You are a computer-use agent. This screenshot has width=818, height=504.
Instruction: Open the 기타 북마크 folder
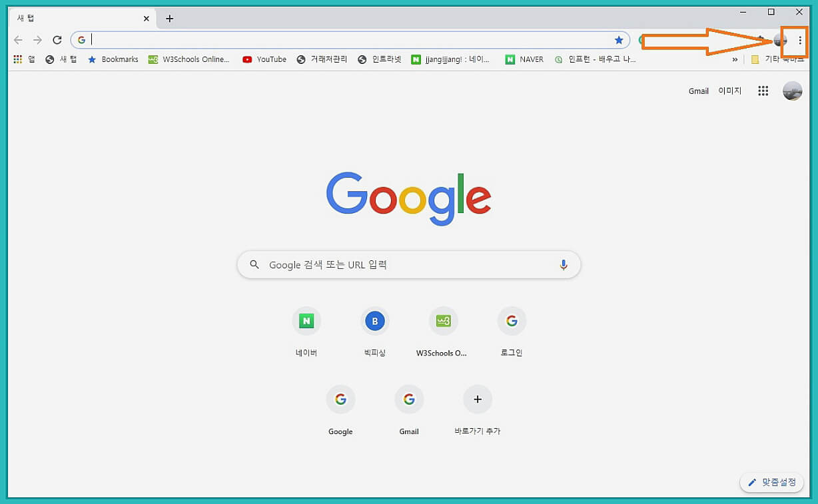point(777,59)
